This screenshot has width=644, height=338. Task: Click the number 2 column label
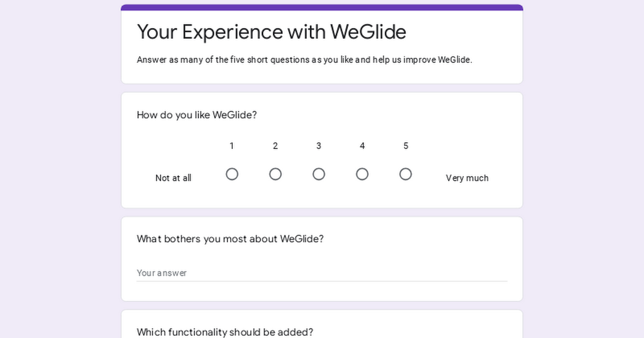tap(275, 146)
